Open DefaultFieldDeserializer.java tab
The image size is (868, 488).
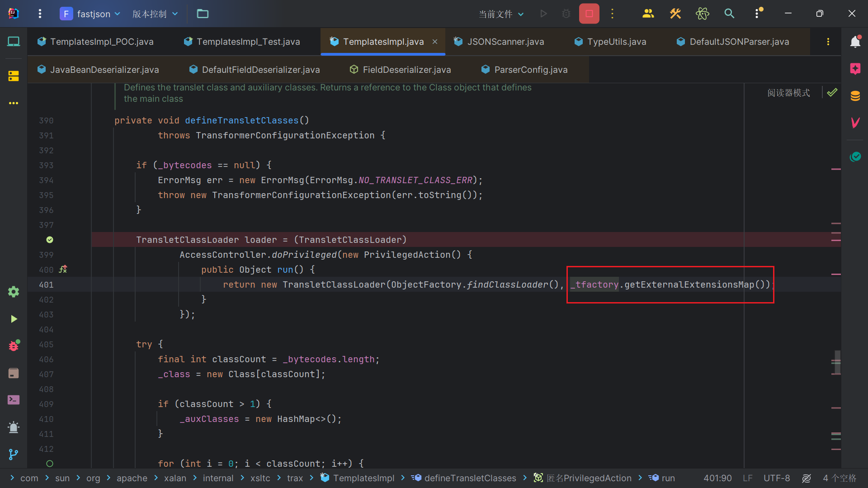(x=255, y=70)
